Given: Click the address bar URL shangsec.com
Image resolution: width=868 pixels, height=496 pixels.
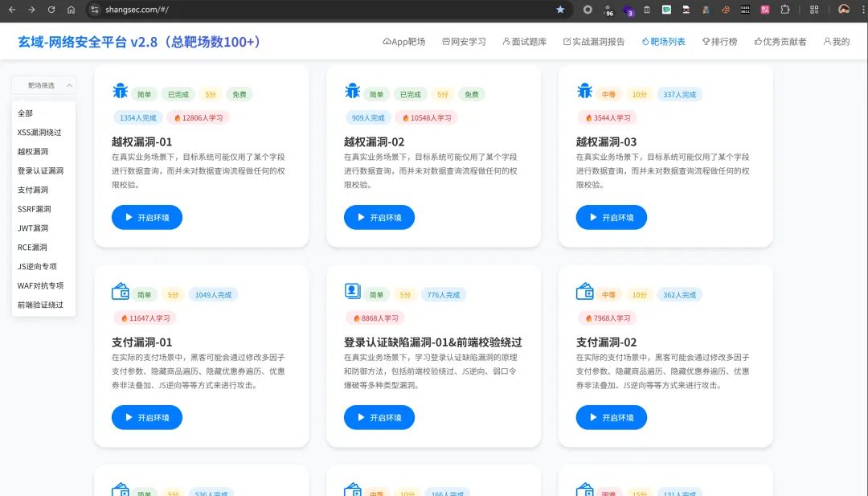Looking at the screenshot, I should click(137, 10).
